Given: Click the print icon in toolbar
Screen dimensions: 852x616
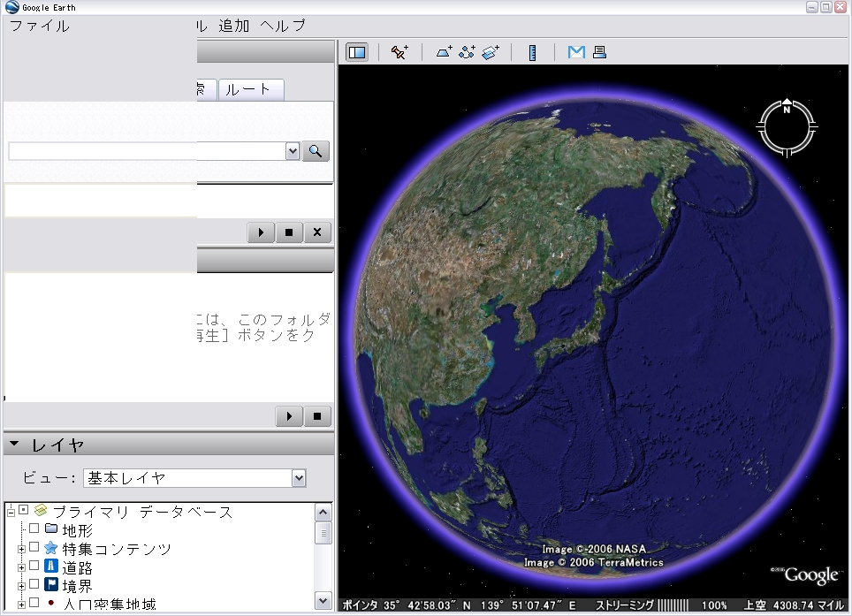Looking at the screenshot, I should 599,52.
